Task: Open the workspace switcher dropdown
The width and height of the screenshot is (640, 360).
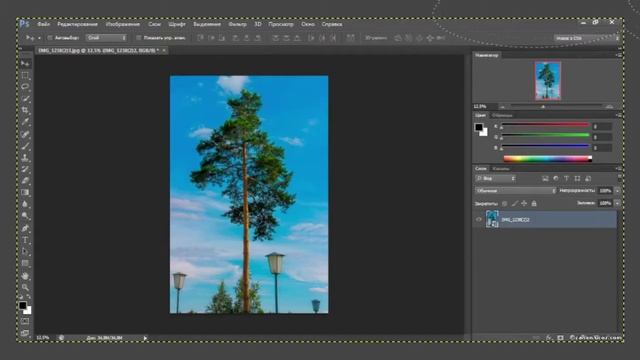Action: click(587, 38)
